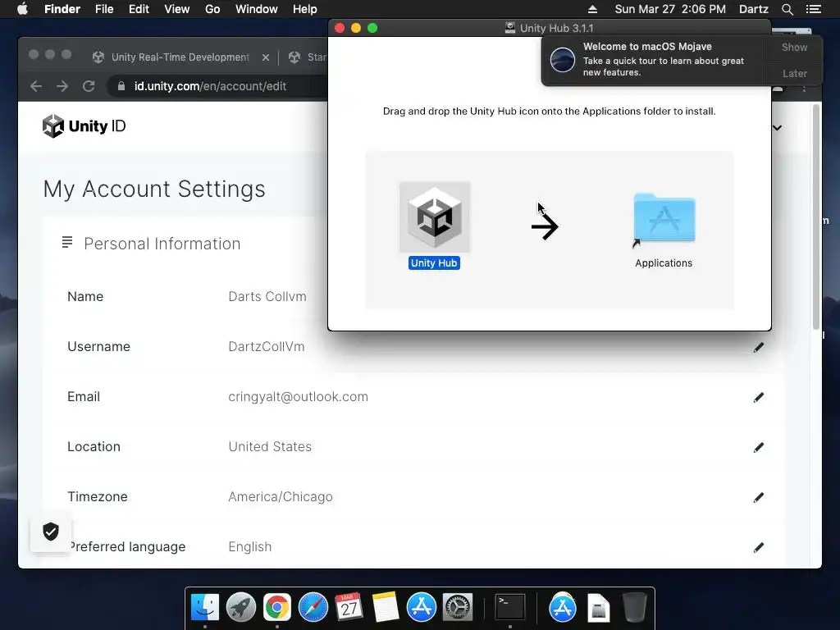Open the Go menu
Screen dimensions: 840x630
click(212, 9)
